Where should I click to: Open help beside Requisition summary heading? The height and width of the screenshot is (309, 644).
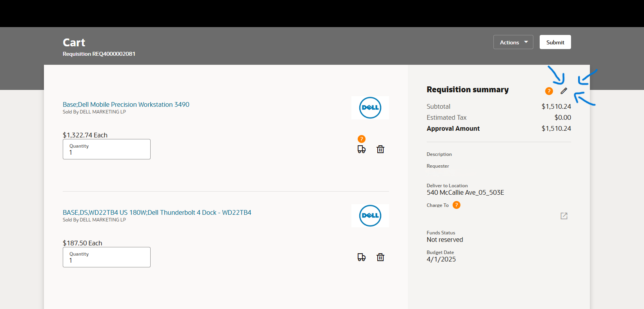coord(549,91)
